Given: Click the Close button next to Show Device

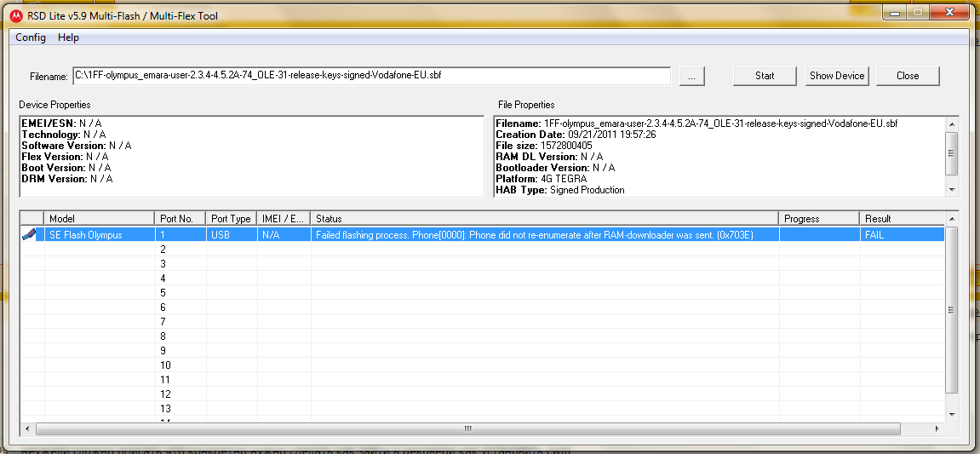Looking at the screenshot, I should point(908,76).
